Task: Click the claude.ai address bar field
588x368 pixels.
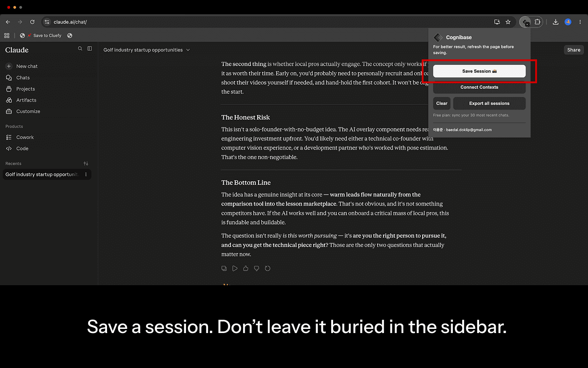Action: pyautogui.click(x=271, y=22)
